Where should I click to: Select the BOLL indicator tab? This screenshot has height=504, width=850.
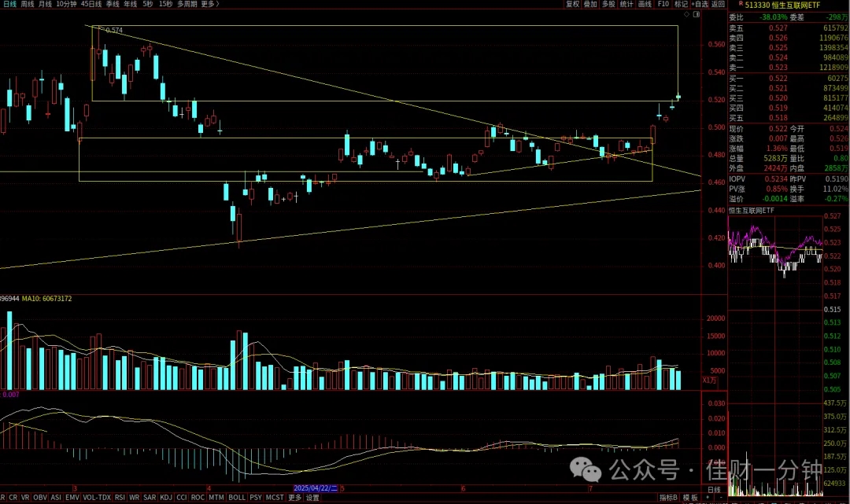point(236,497)
